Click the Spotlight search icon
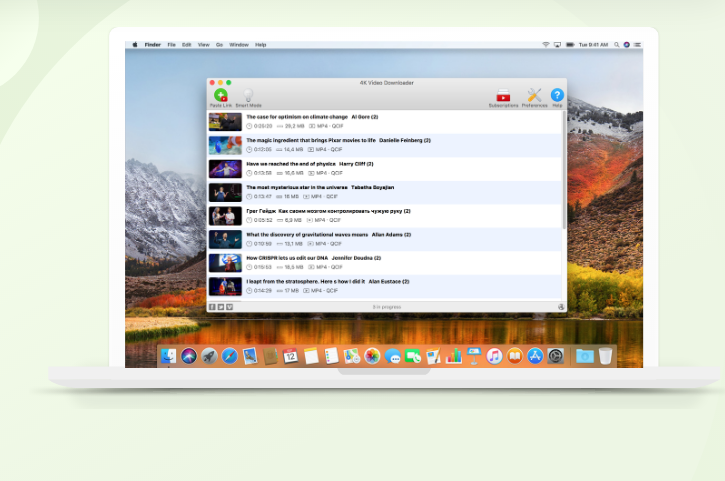The height and width of the screenshot is (481, 725). click(617, 45)
